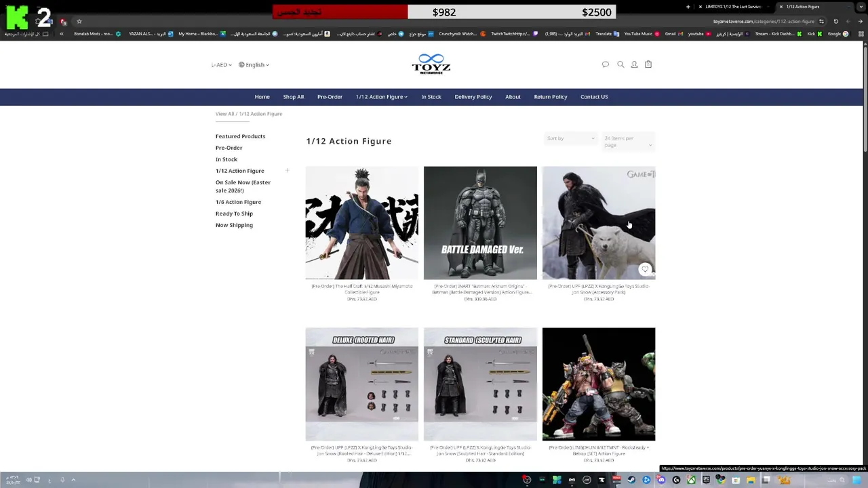Open the 24 items per page dropdown
Screen dimensions: 868x488
tap(628, 141)
